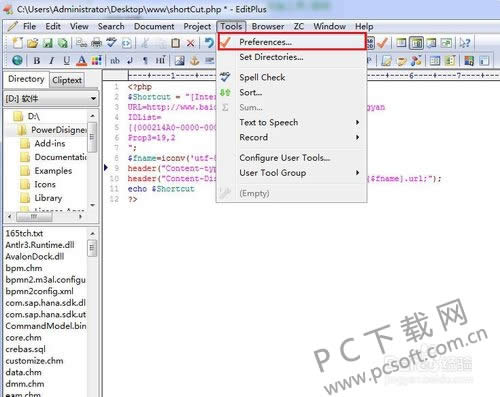Expand the Text to Speech submenu
500x397 pixels.
292,122
